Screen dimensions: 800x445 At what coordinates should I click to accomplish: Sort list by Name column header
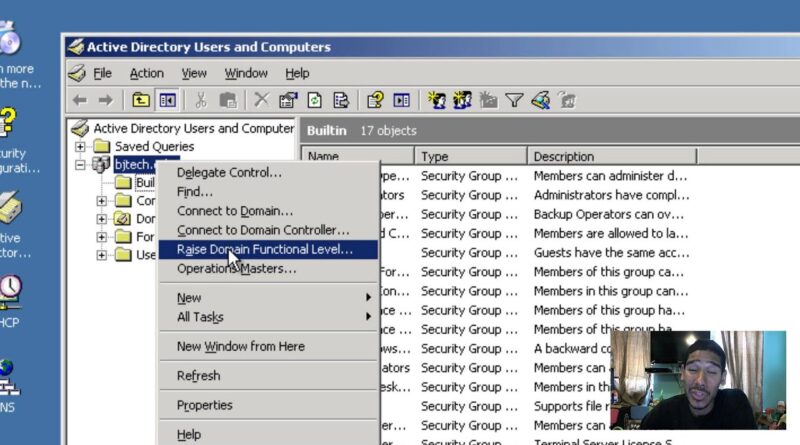358,156
